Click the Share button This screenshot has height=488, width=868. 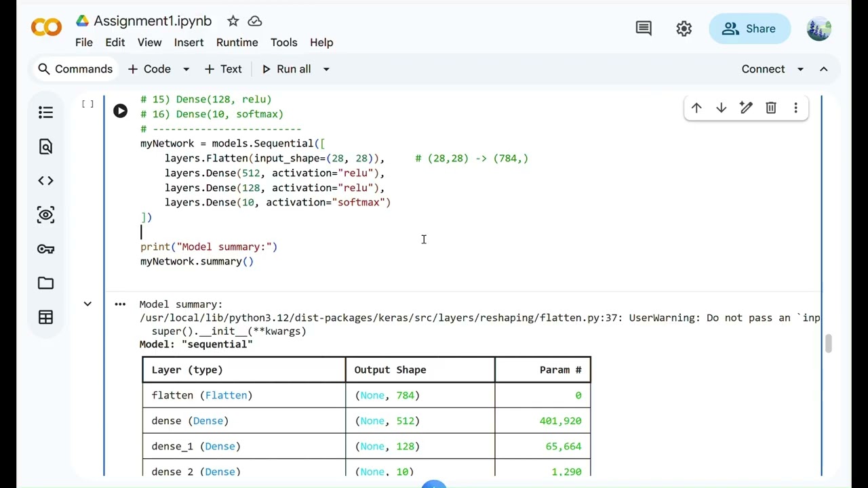[749, 28]
